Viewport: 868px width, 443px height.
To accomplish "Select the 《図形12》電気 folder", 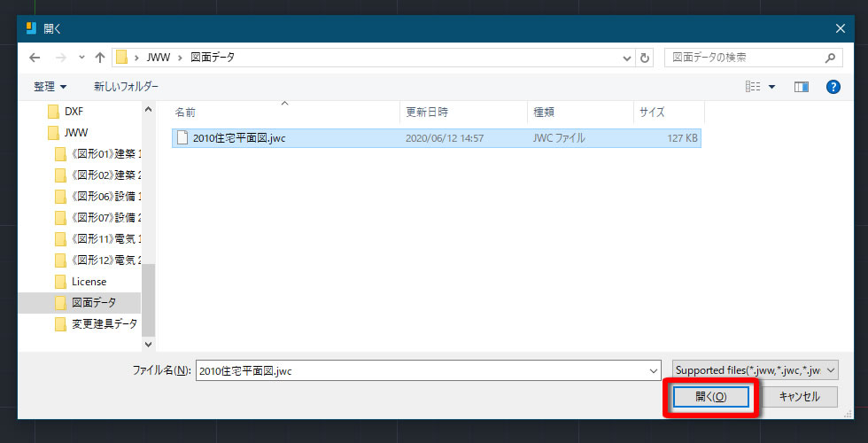I will click(x=97, y=260).
